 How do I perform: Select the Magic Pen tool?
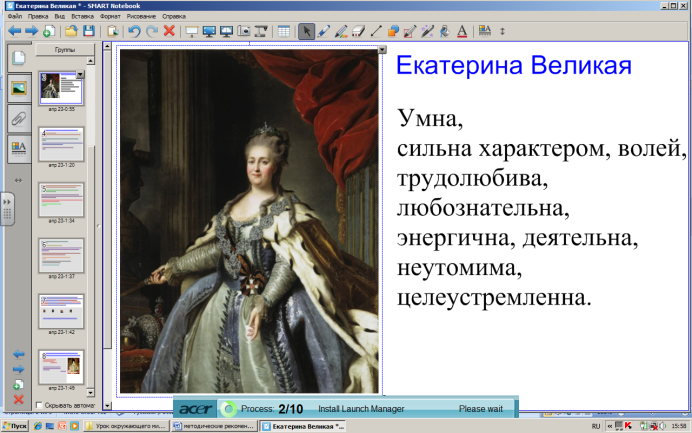[x=427, y=31]
